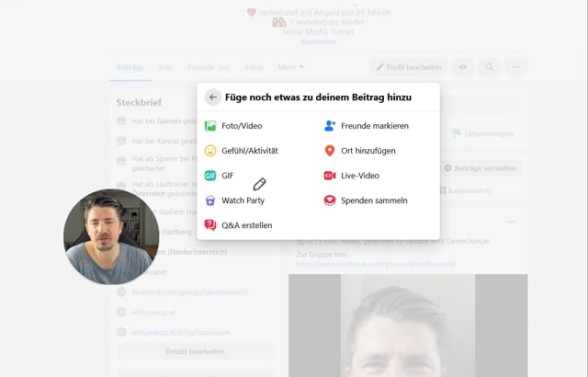Click the Details bearbeiten button
The height and width of the screenshot is (377, 588).
[x=195, y=351]
